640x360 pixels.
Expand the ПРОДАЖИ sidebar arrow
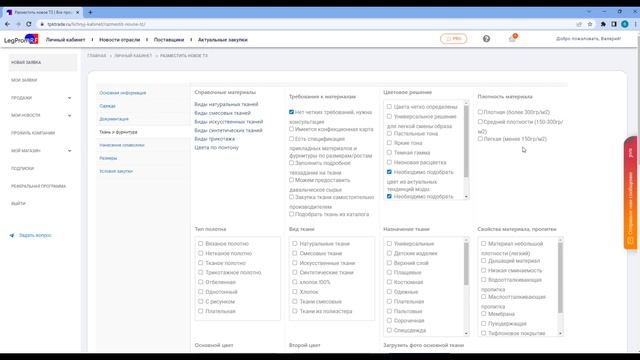69,98
